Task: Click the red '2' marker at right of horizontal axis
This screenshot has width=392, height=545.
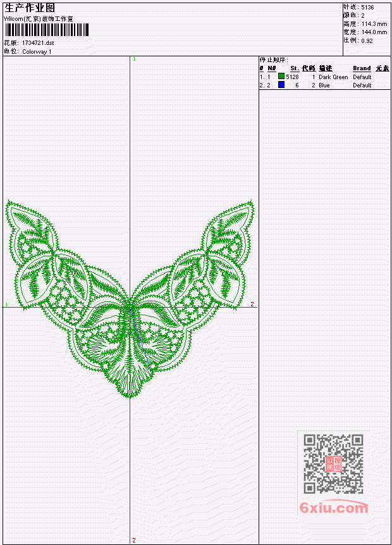Action: pos(252,304)
